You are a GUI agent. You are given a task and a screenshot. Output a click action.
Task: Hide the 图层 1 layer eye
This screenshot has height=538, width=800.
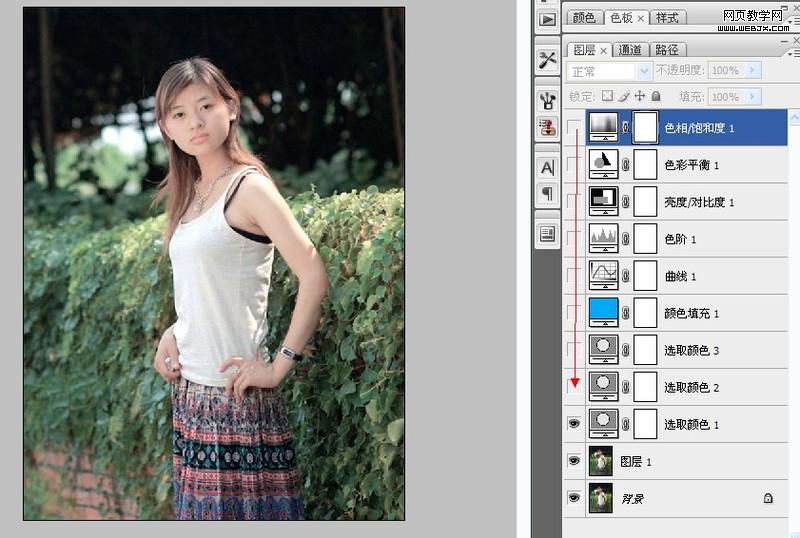point(574,460)
